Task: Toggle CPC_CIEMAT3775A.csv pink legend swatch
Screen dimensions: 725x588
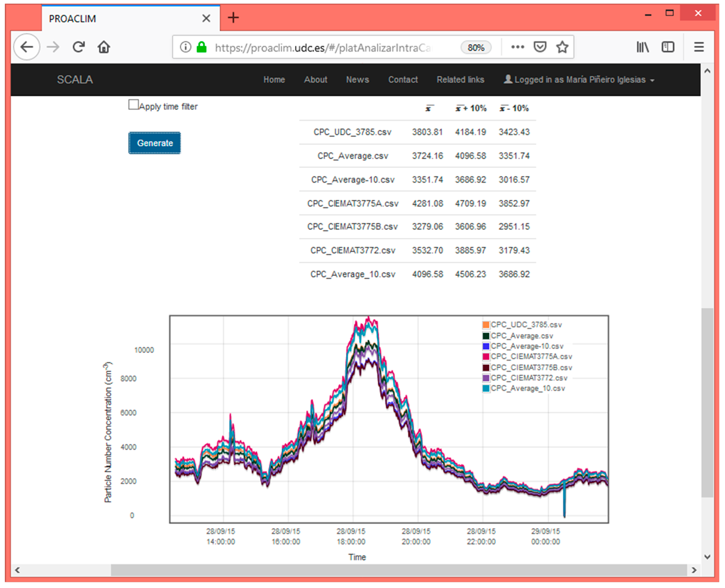Action: [x=486, y=357]
